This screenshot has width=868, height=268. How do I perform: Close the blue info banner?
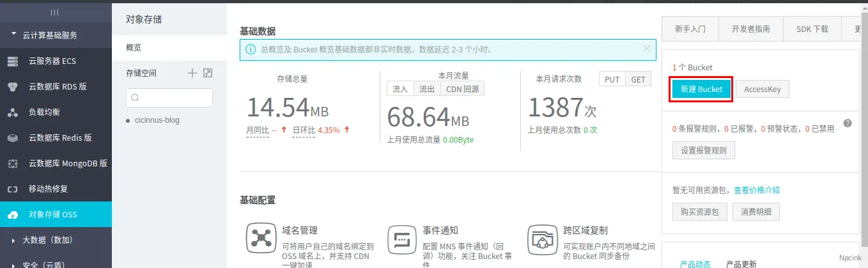pos(646,49)
